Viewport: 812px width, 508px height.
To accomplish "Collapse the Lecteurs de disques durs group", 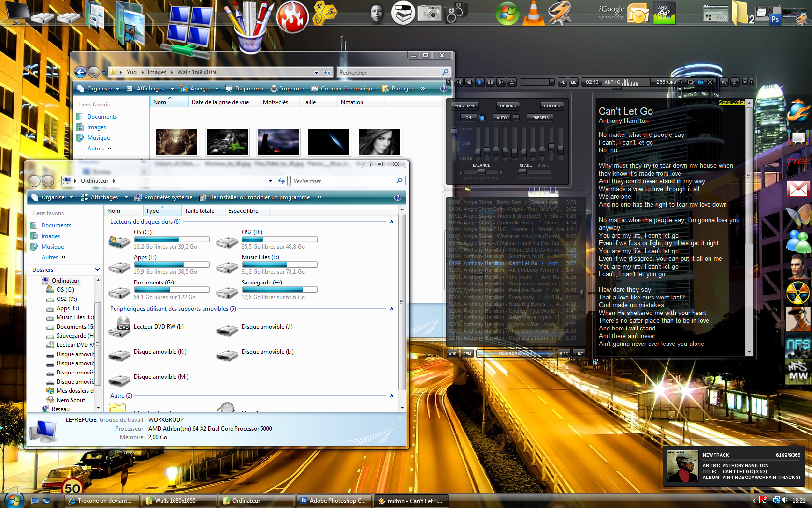I will [391, 222].
